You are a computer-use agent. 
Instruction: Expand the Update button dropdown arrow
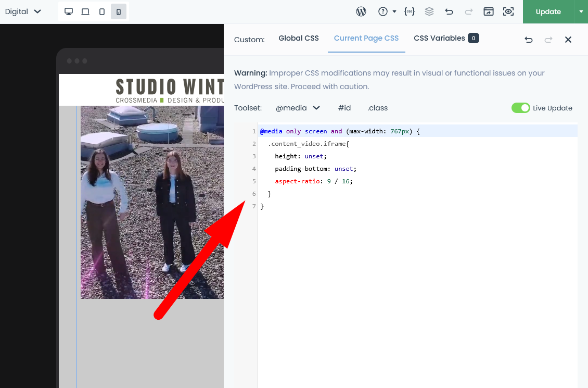click(581, 11)
